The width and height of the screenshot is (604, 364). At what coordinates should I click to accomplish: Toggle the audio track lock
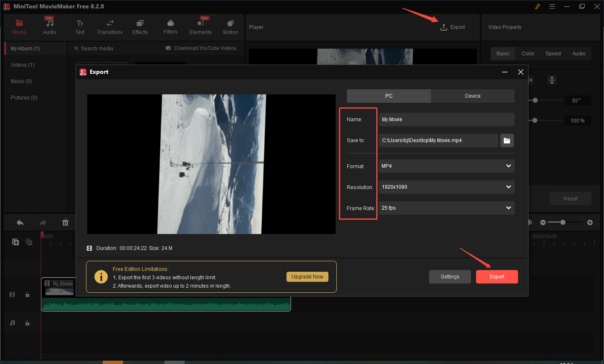[27, 323]
